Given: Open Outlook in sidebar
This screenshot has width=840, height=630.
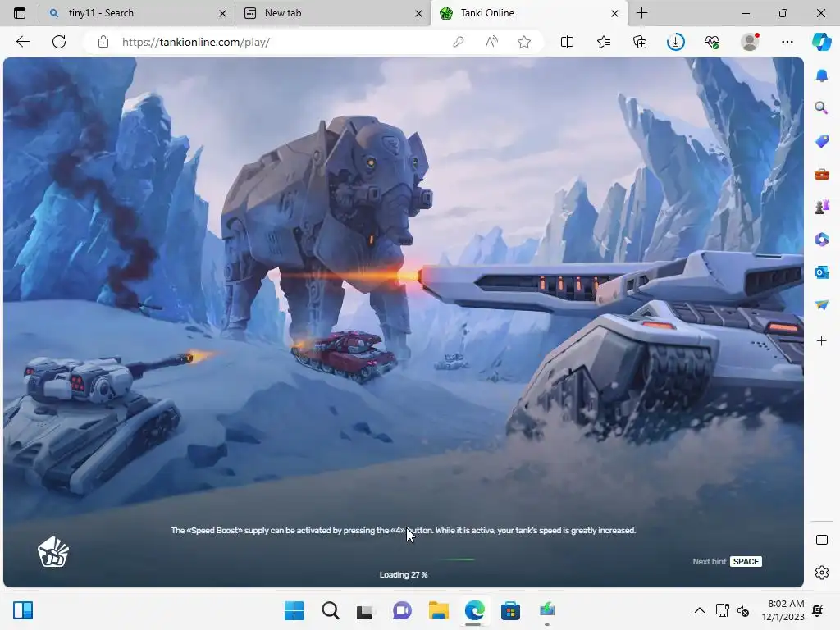Looking at the screenshot, I should point(822,272).
